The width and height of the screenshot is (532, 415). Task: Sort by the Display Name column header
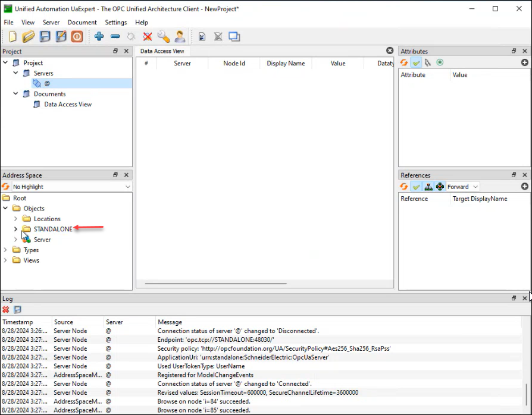point(286,64)
